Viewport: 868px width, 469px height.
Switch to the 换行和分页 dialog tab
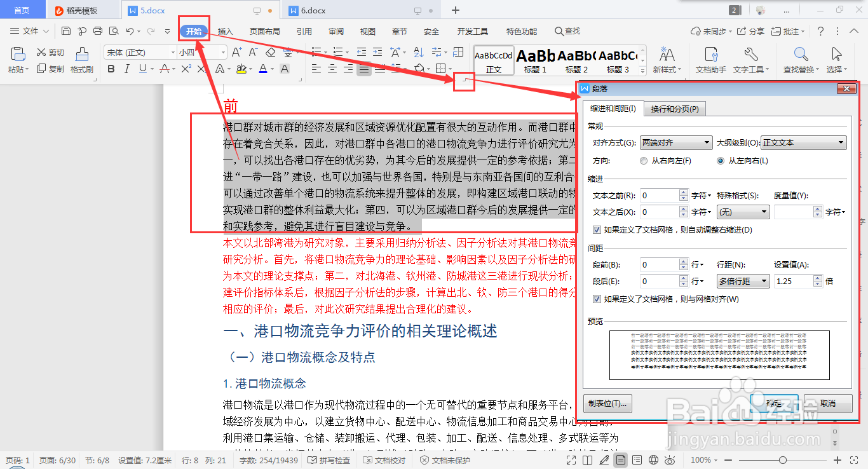click(675, 109)
